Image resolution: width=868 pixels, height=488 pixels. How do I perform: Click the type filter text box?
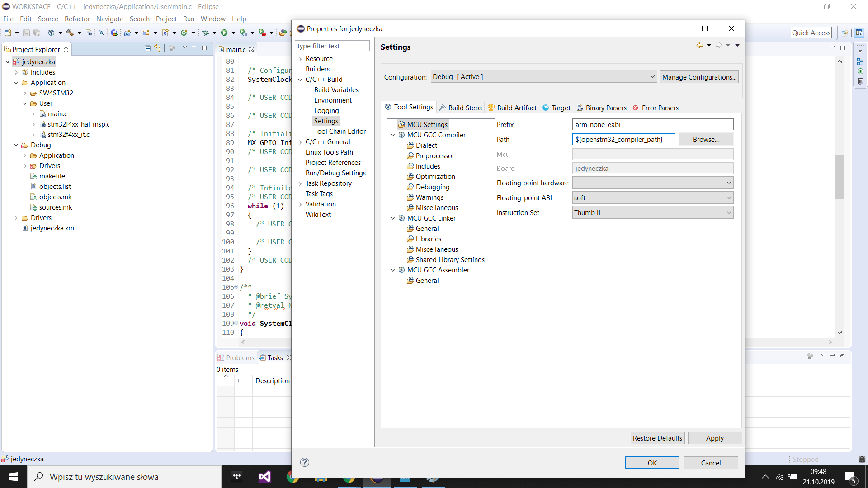pos(332,46)
